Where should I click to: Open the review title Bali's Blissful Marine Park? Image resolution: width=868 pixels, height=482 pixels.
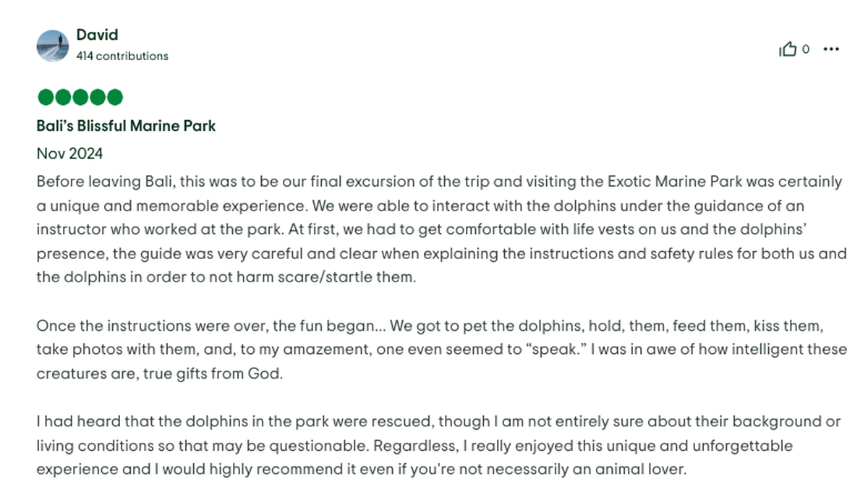point(126,126)
